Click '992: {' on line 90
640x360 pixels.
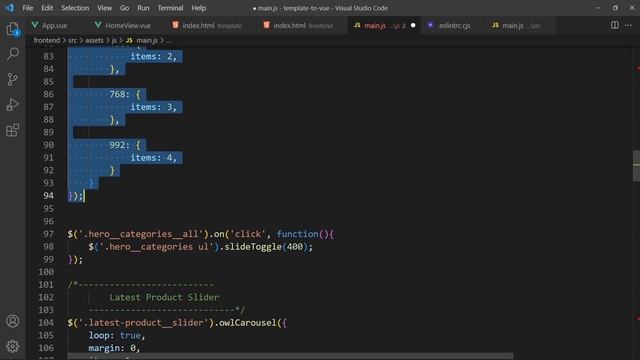124,145
